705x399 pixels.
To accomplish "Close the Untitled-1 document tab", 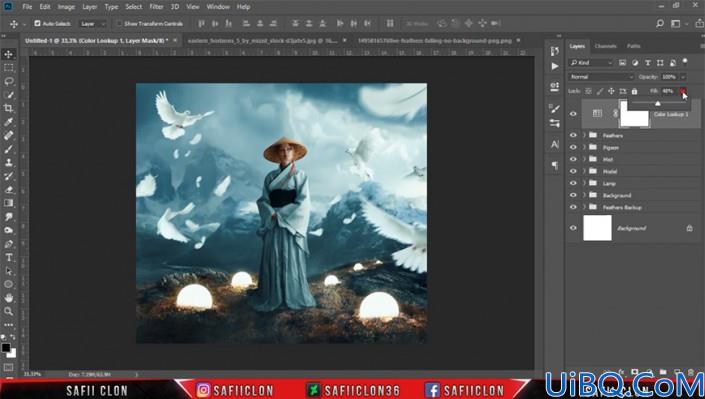I will click(x=175, y=40).
